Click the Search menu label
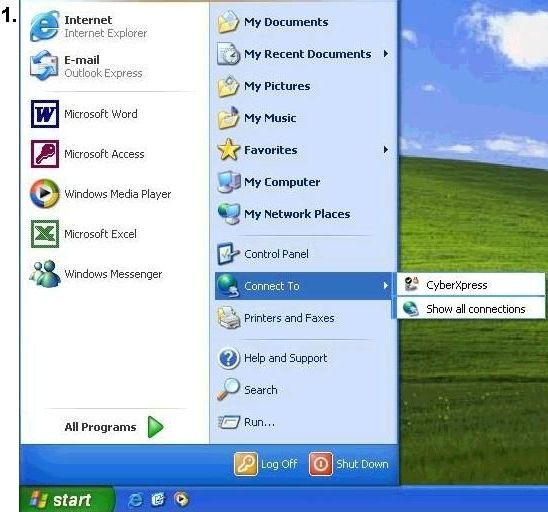 [260, 390]
